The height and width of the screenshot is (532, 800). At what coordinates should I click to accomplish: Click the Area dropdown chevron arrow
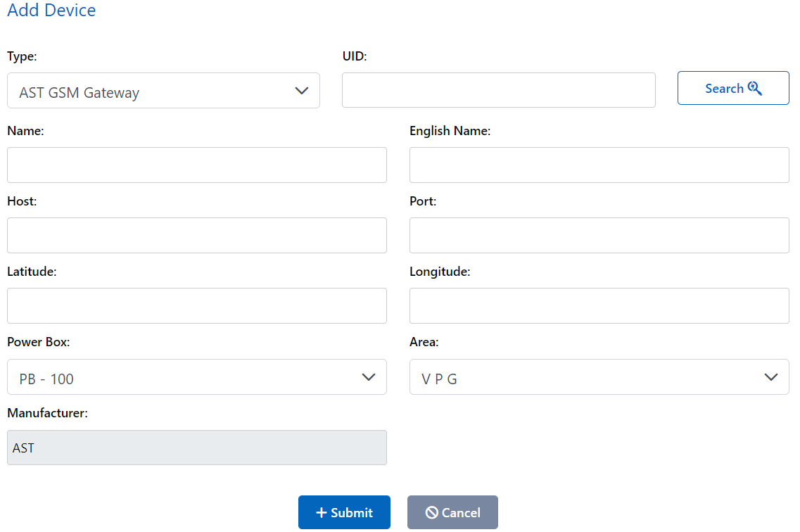click(x=771, y=377)
